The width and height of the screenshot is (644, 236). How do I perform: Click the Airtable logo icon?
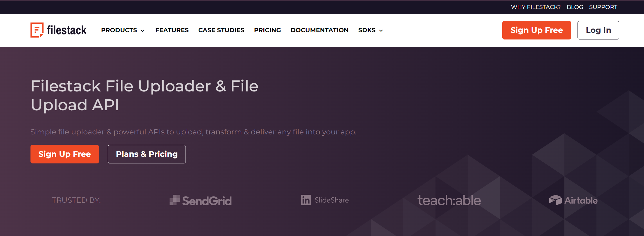555,200
